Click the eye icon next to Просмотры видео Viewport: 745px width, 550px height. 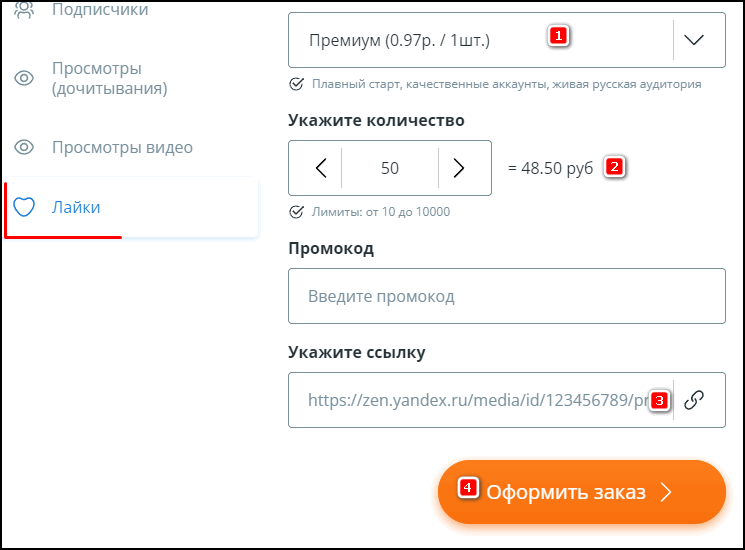25,148
